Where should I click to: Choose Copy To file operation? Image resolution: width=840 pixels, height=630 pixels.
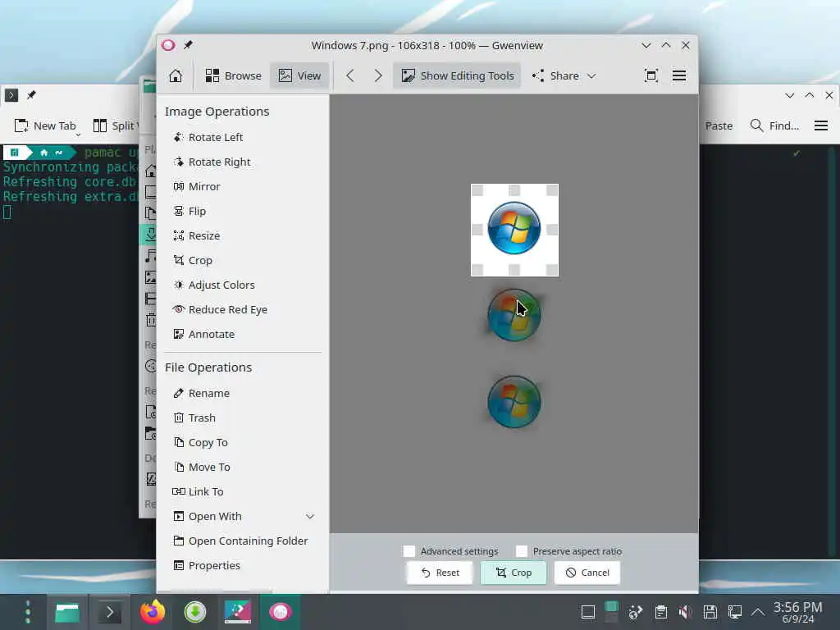pos(200,442)
